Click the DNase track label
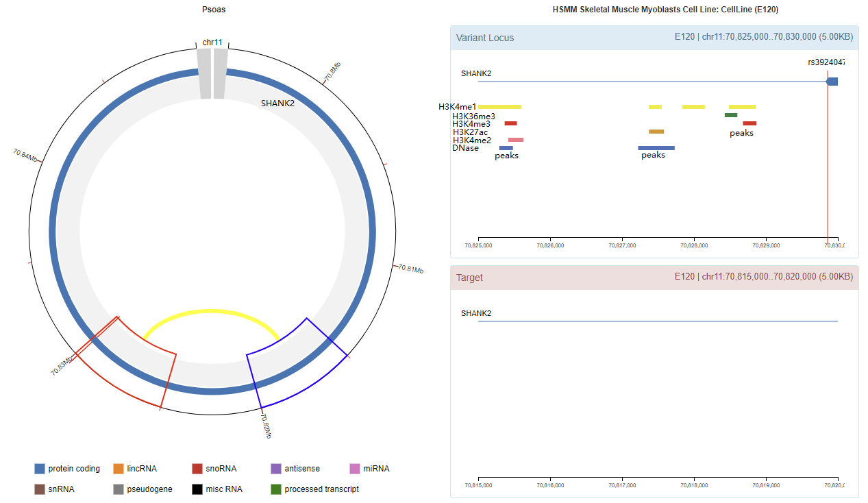This screenshot has width=868, height=503. pos(466,148)
